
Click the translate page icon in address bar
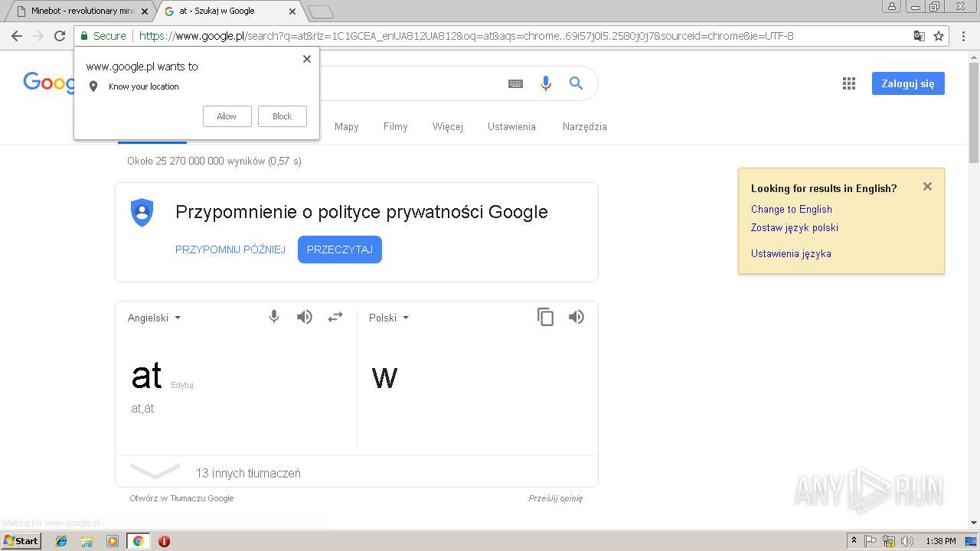pyautogui.click(x=920, y=36)
